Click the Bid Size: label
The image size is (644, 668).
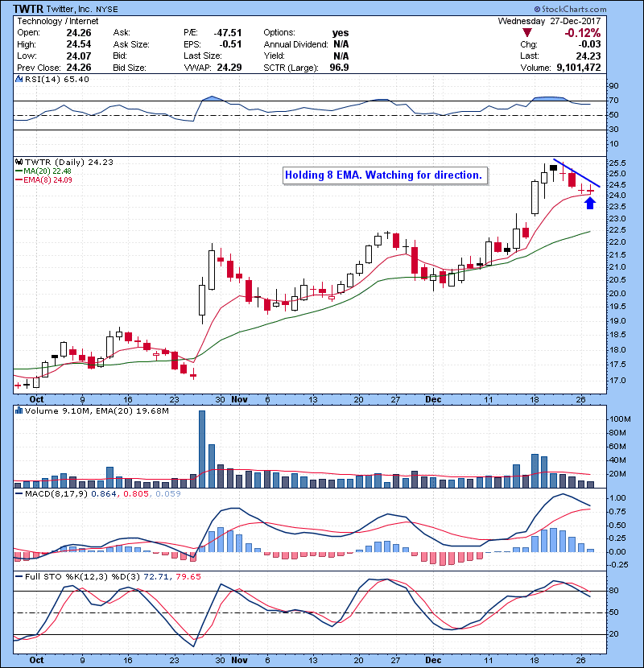(130, 68)
